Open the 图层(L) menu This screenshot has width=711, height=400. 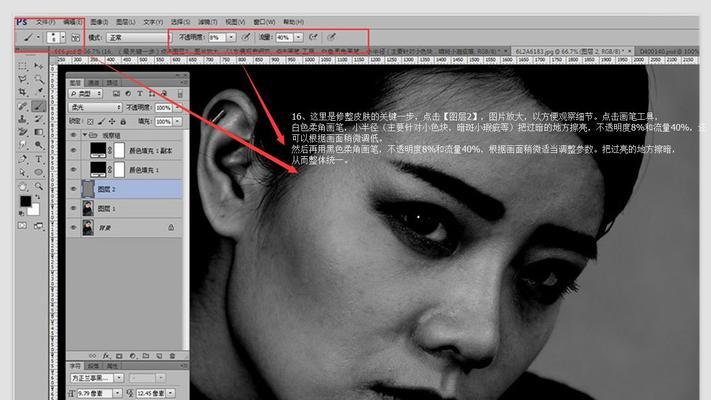pos(126,22)
